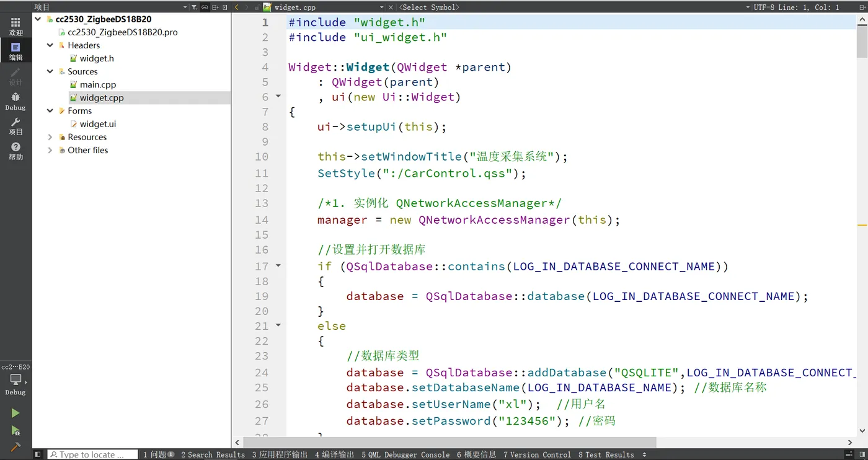Open the 帮助 (Help) mode
The width and height of the screenshot is (868, 460).
[x=15, y=151]
